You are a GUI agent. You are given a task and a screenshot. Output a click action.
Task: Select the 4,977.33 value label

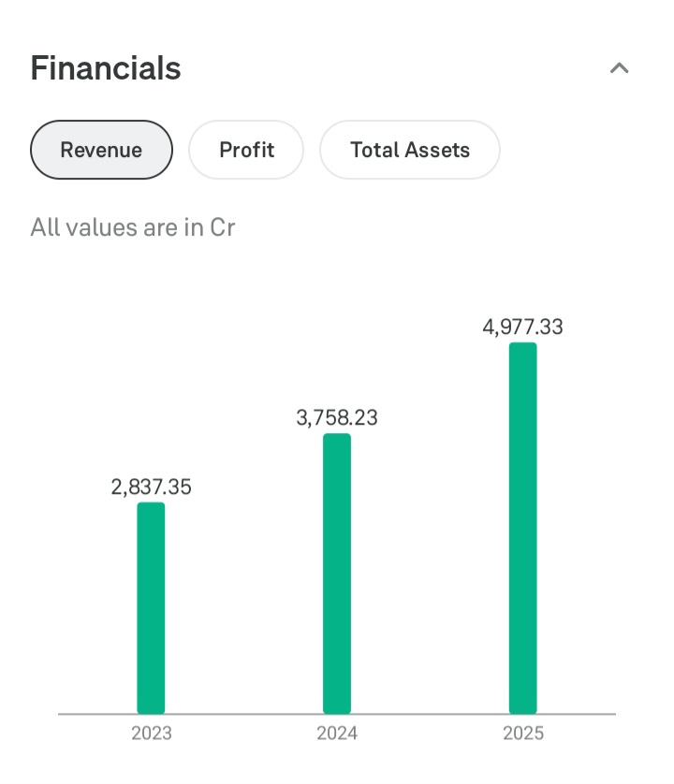pyautogui.click(x=522, y=327)
